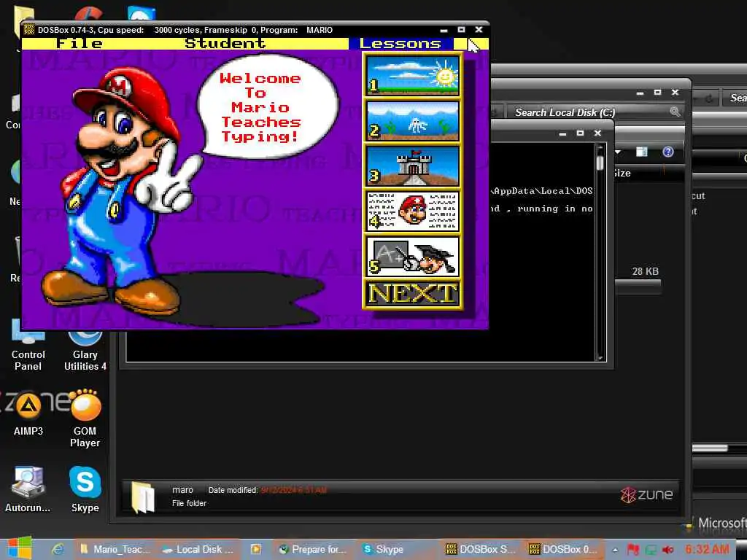Click the volume speaker tray icon
This screenshot has height=560, width=747.
pos(668,550)
